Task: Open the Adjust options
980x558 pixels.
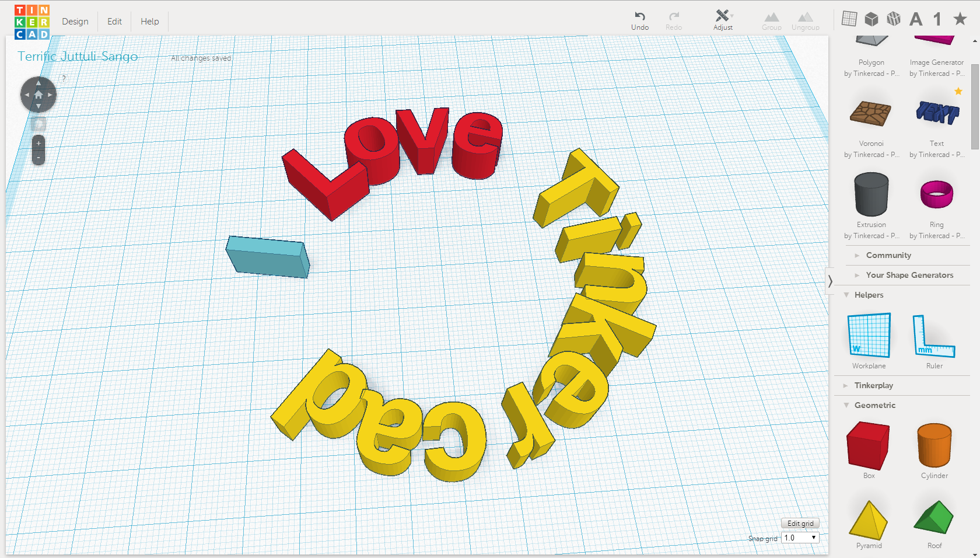Action: (723, 18)
